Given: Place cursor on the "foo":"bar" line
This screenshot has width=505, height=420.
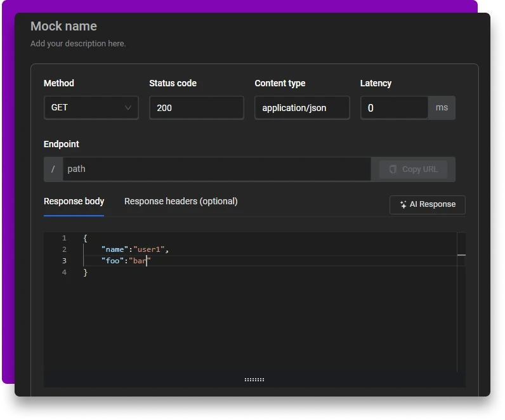Looking at the screenshot, I should tap(126, 261).
